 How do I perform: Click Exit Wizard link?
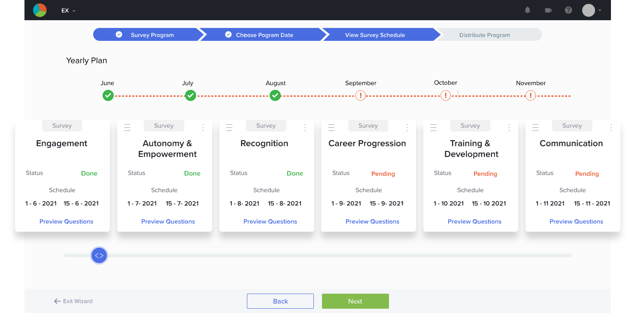coord(73,301)
